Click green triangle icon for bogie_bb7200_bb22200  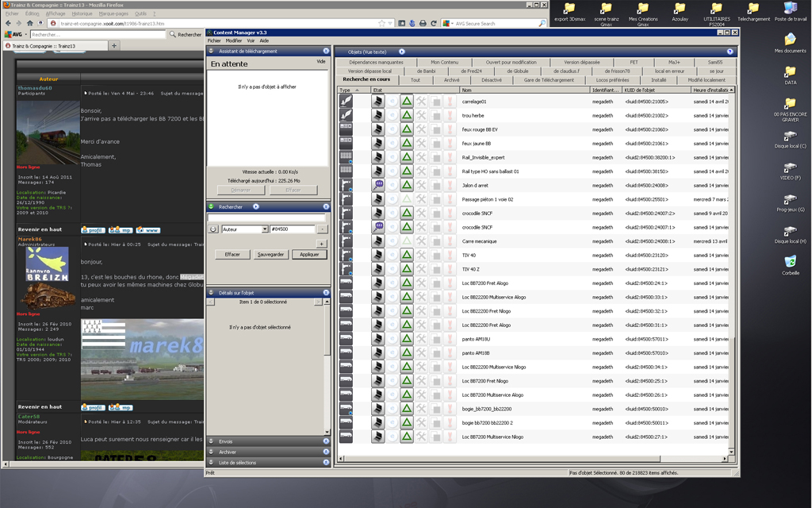coord(407,409)
